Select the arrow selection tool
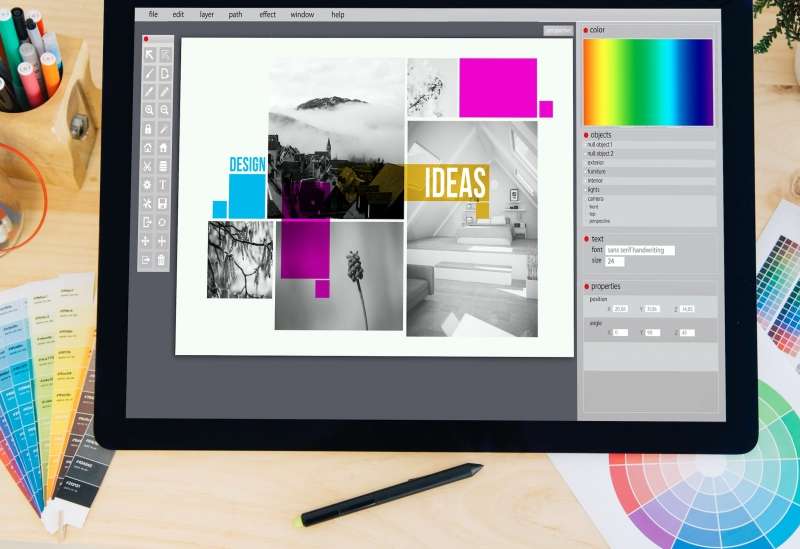Image resolution: width=800 pixels, height=549 pixels. (x=148, y=55)
